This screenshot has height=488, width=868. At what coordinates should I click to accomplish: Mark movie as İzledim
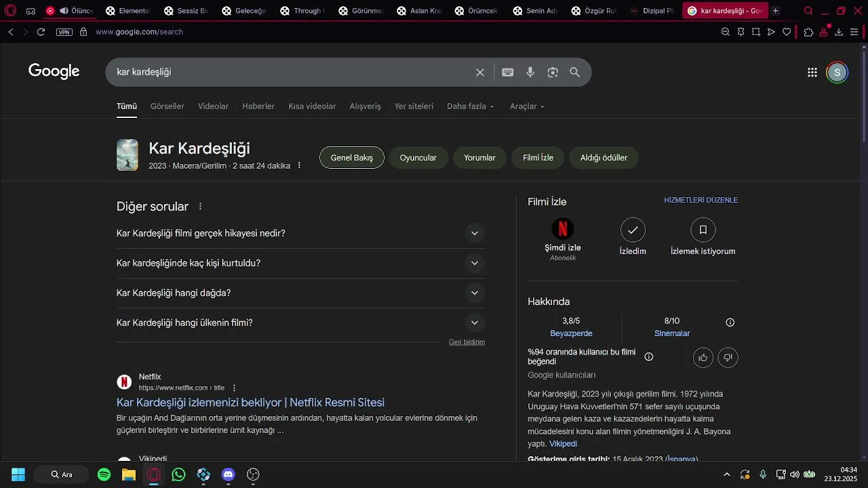(633, 230)
